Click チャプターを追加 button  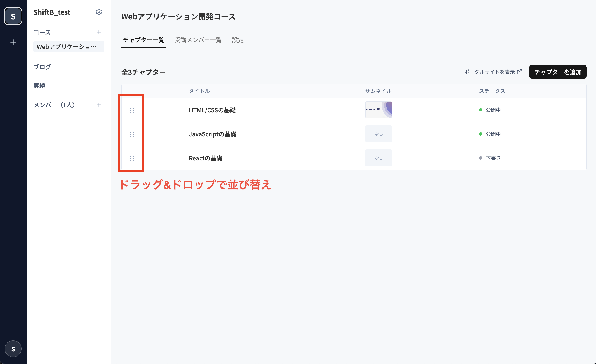pyautogui.click(x=558, y=72)
